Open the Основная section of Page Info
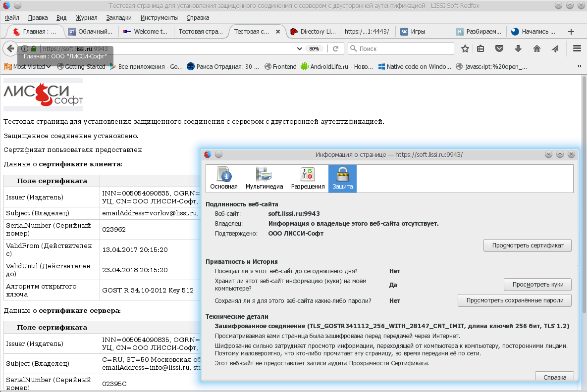587x392 pixels. coord(224,179)
